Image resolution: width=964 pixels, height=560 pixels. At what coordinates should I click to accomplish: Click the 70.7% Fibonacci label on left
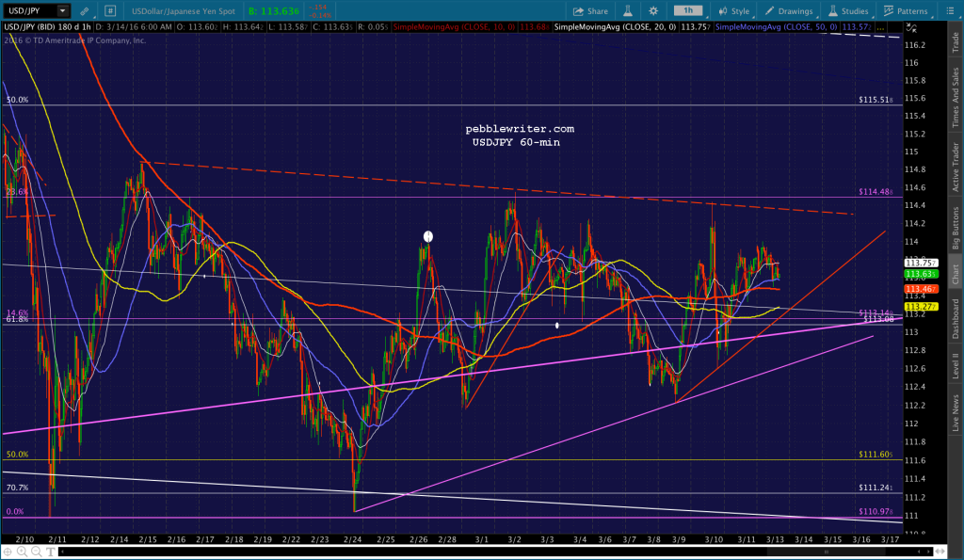(17, 488)
